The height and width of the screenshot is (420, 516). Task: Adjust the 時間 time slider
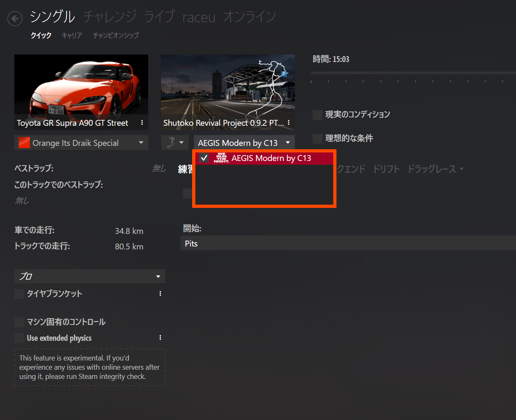(x=413, y=73)
